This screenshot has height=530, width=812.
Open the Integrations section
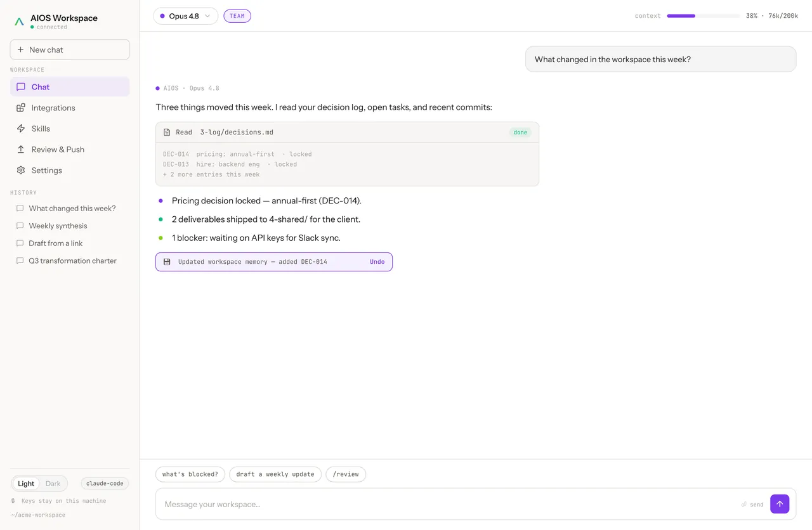click(70, 108)
